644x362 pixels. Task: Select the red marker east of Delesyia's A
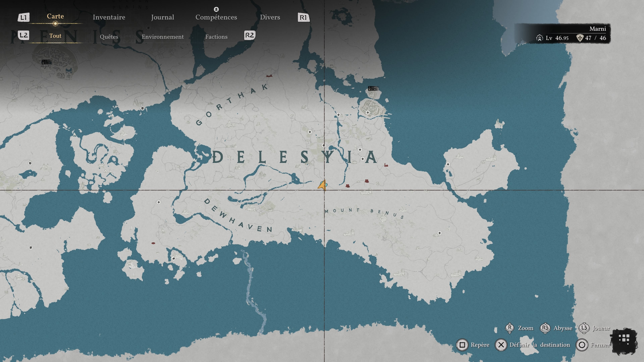click(386, 165)
